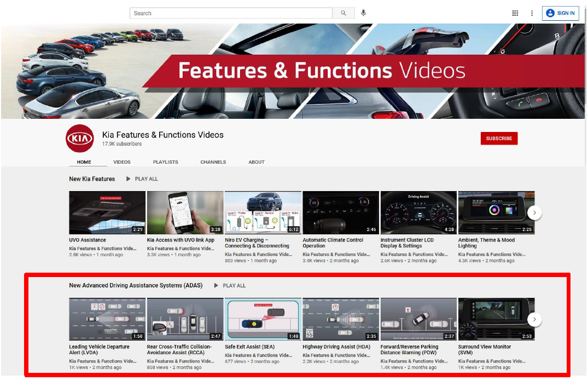
Task: Click the Features & Functions Videos channel banner
Action: pos(293,71)
